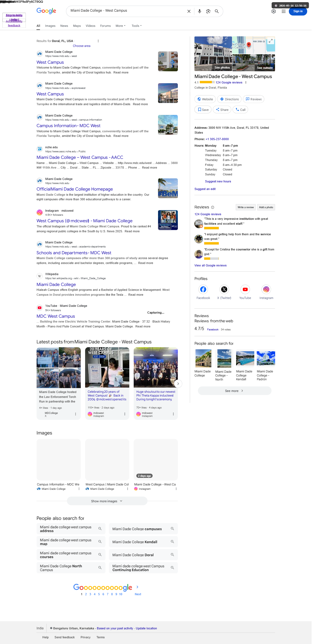Open the MDC West Campus YouTube result
315x644 pixels.
56,316
